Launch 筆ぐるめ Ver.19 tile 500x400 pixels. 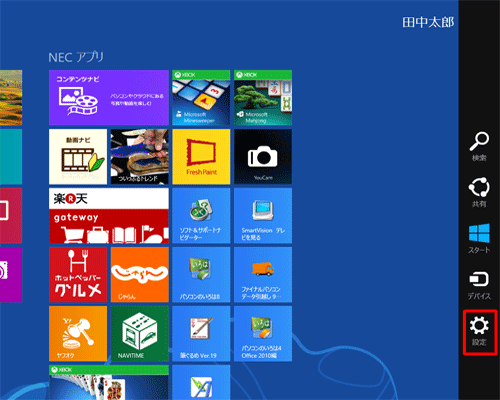201,334
